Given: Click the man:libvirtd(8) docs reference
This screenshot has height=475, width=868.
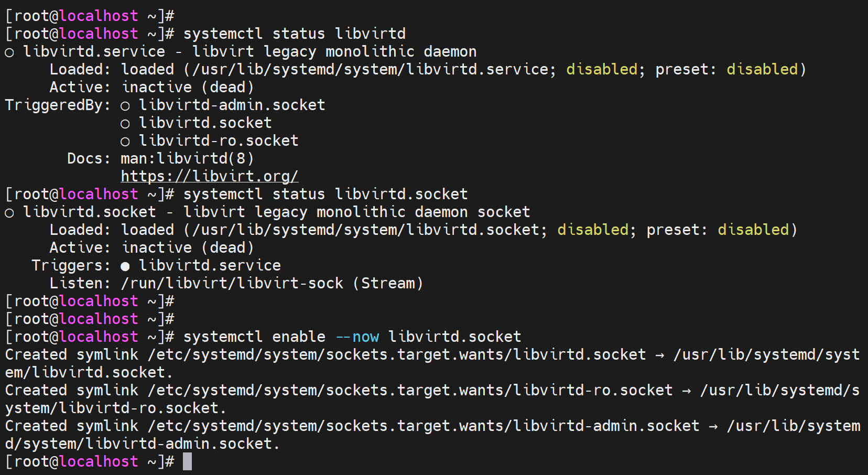Looking at the screenshot, I should click(187, 158).
